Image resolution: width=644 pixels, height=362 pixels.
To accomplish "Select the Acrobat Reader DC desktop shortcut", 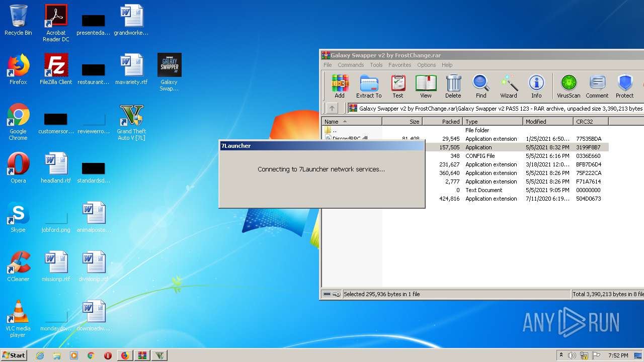I will tap(56, 23).
